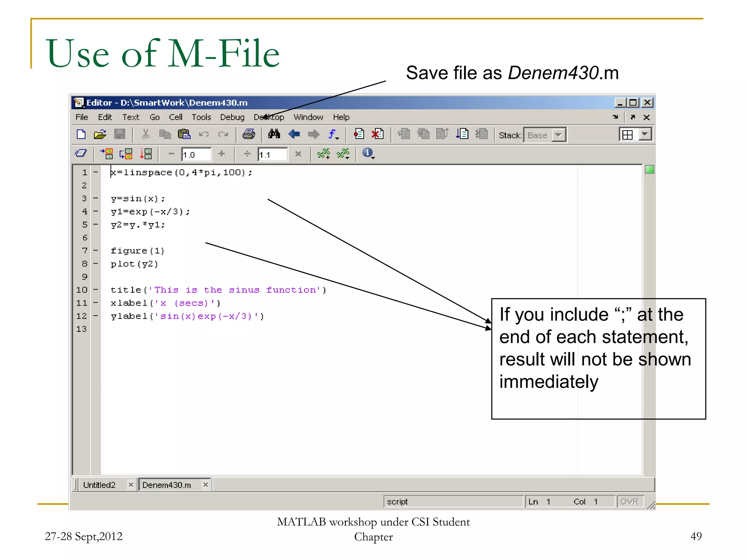Open the Debug menu
The image size is (747, 560).
(x=232, y=117)
